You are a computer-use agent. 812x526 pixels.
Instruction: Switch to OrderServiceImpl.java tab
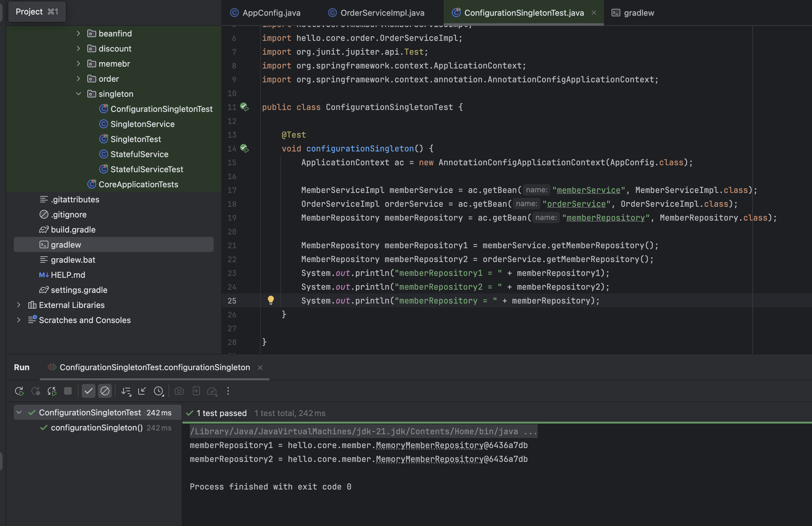click(x=376, y=13)
